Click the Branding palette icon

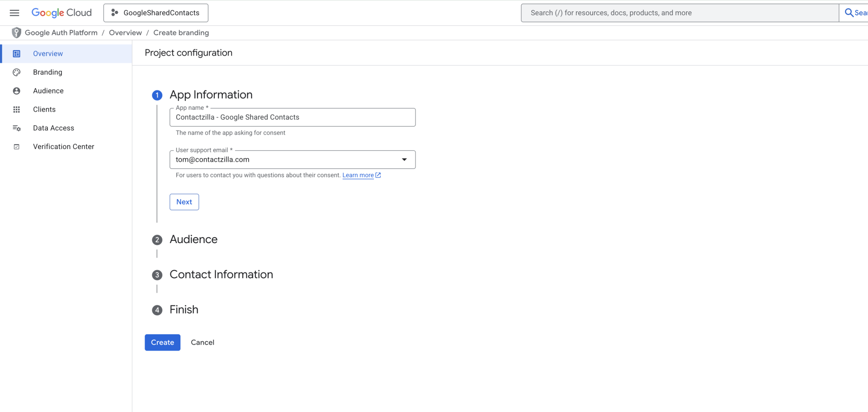click(x=17, y=72)
